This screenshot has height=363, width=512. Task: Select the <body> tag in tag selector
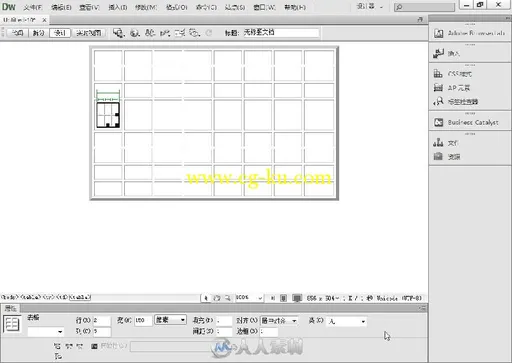pyautogui.click(x=10, y=297)
